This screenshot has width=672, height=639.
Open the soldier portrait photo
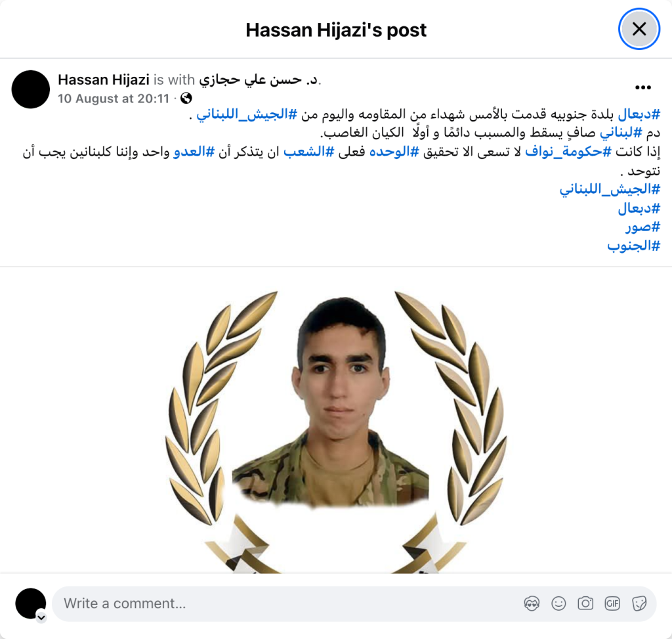click(336, 421)
